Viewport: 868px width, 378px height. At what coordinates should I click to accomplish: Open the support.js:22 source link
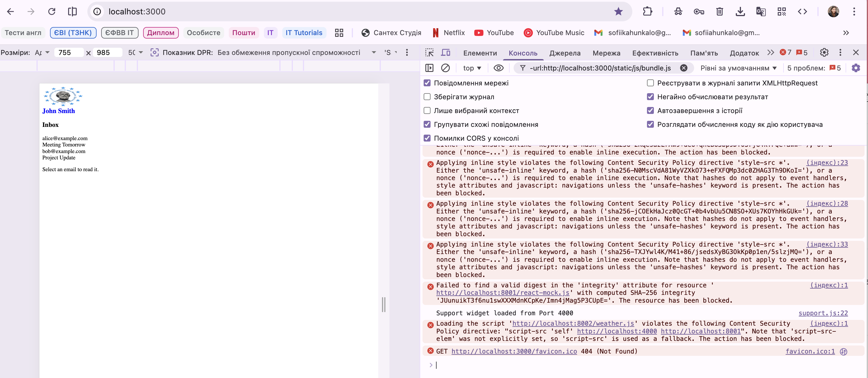pyautogui.click(x=823, y=313)
